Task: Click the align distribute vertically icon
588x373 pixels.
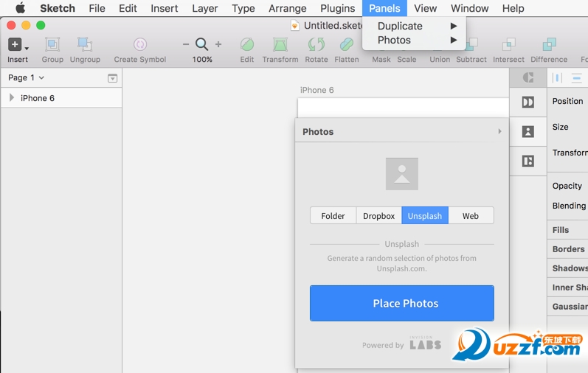Action: [576, 77]
